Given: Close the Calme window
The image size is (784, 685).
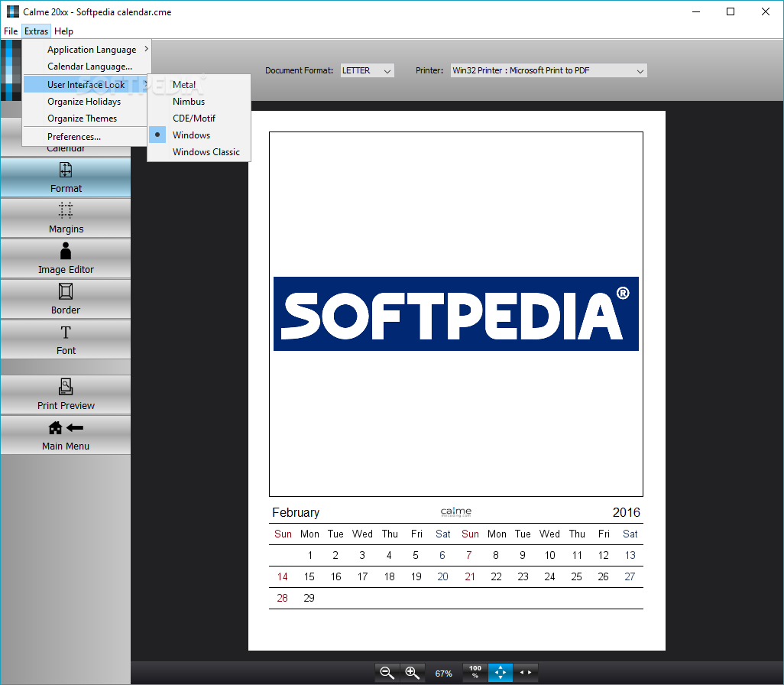Looking at the screenshot, I should [766, 11].
